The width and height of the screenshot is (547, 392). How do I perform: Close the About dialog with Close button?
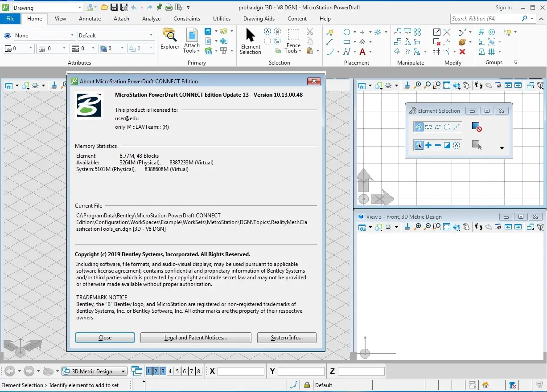point(105,338)
